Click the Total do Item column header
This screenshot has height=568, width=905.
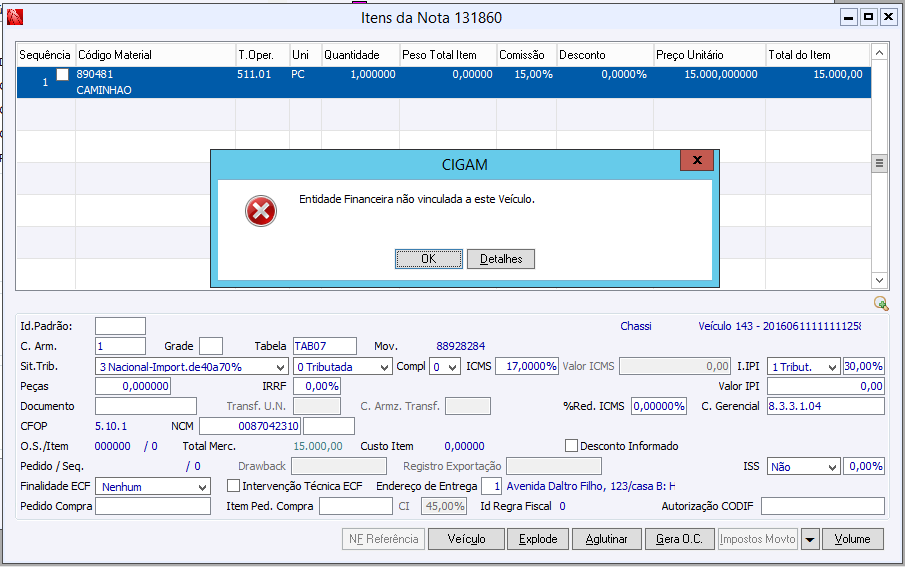818,55
